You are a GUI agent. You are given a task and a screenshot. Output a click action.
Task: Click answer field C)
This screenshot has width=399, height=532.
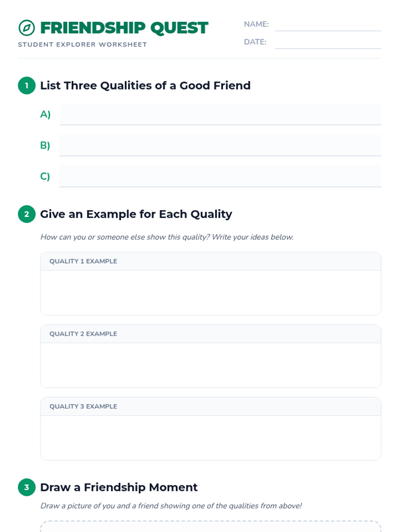pyautogui.click(x=220, y=176)
